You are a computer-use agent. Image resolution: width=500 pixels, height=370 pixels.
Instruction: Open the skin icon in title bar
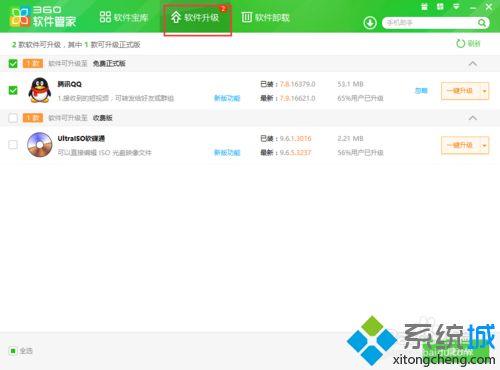(440, 7)
